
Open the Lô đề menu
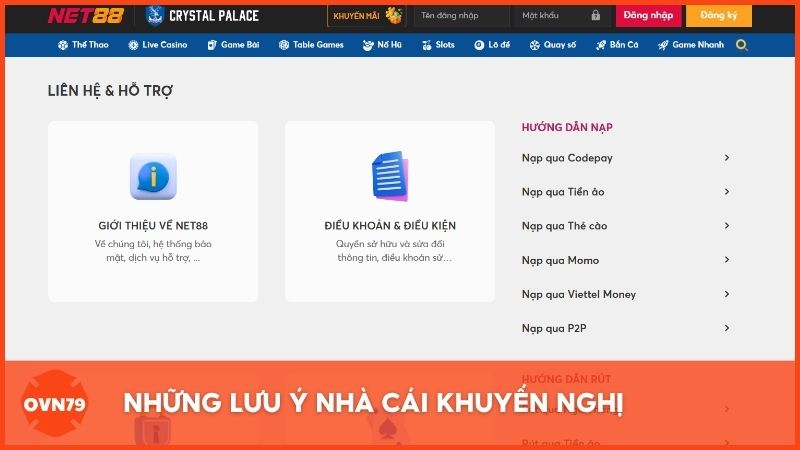click(x=492, y=45)
